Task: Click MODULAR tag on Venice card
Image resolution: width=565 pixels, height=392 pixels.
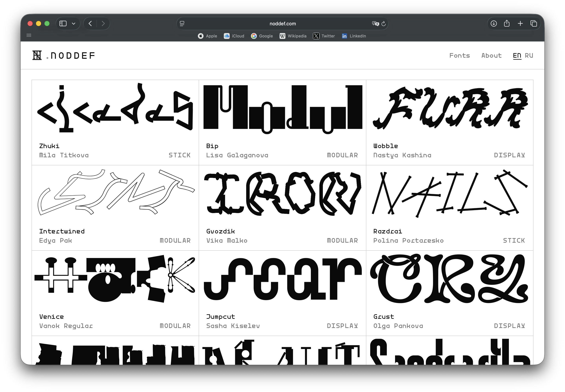Action: pos(175,326)
